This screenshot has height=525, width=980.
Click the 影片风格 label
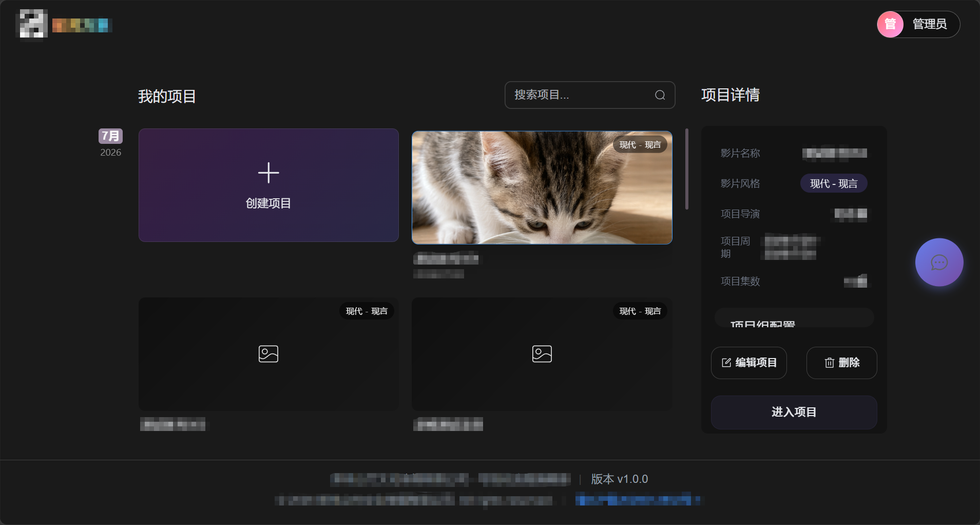click(x=740, y=183)
